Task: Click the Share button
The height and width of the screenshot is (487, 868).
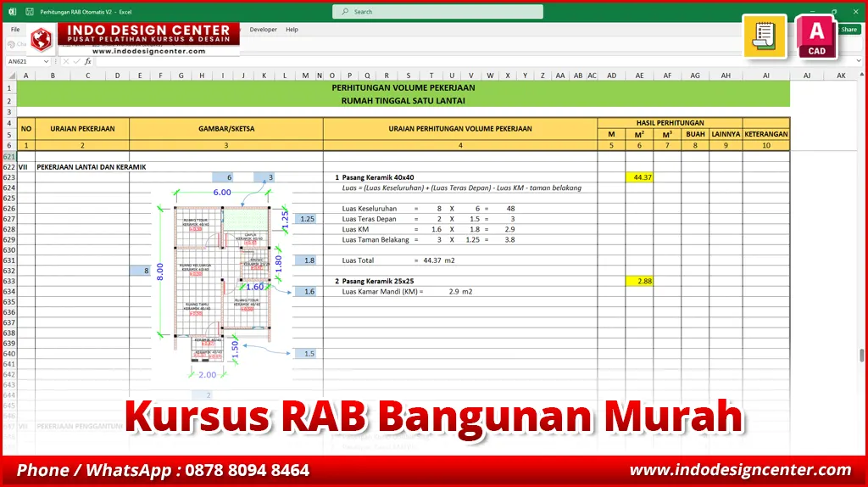Action: tap(849, 30)
